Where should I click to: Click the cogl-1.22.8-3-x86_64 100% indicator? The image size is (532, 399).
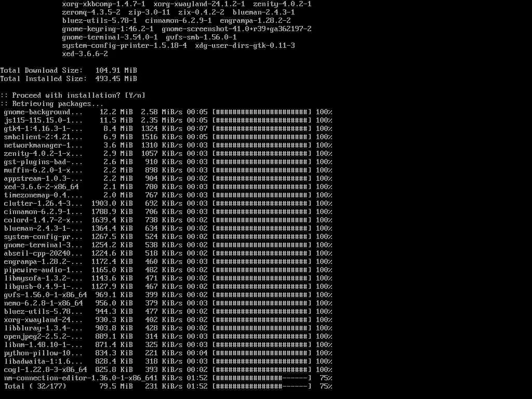[x=324, y=369]
